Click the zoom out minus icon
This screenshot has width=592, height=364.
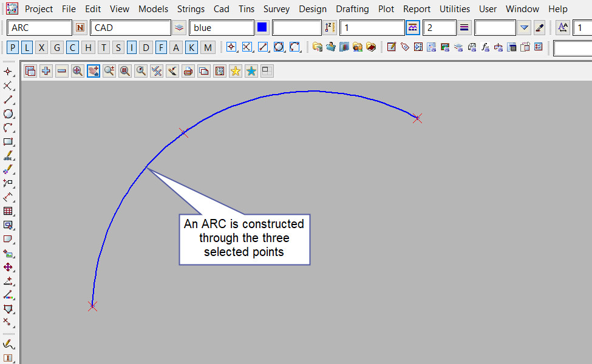pos(62,71)
